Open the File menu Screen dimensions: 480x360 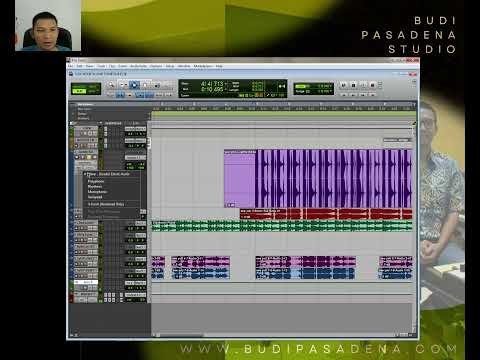click(x=71, y=66)
